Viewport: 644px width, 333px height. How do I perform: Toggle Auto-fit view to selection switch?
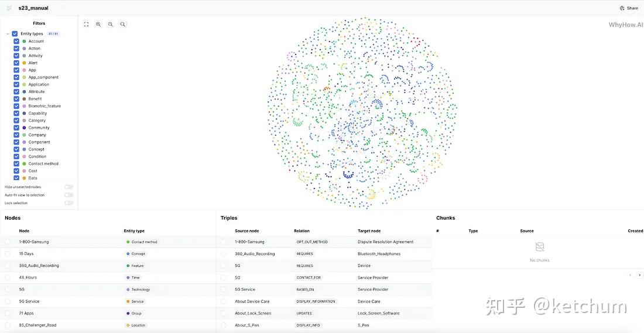[68, 195]
